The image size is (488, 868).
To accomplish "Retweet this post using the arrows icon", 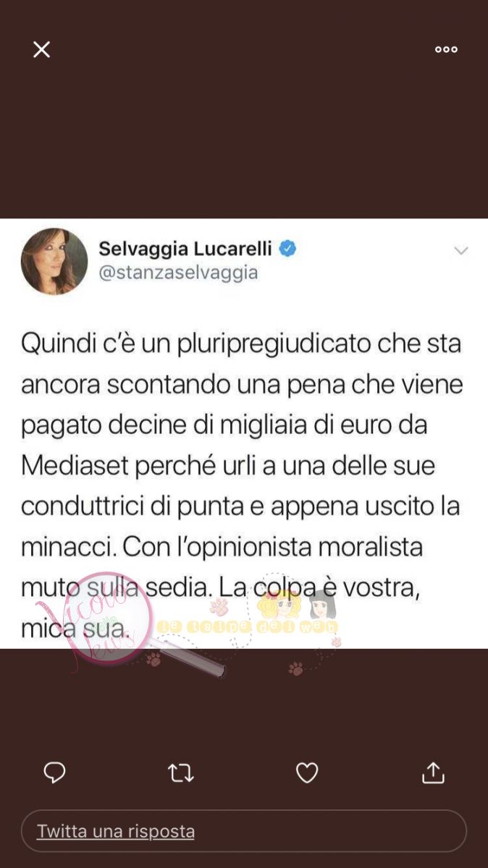I will coord(181,773).
